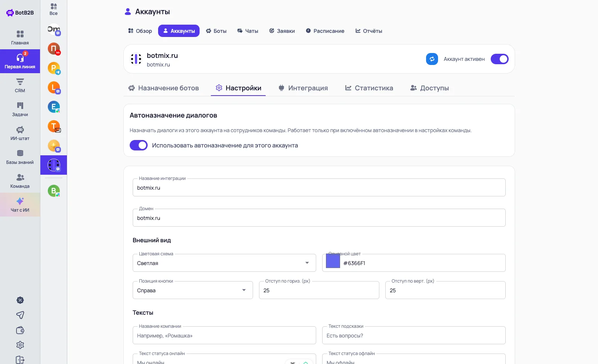
Task: Select the P account avatar with Telegram badge
Action: (x=54, y=68)
